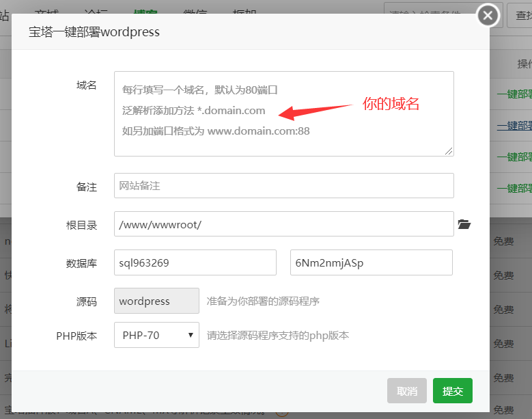Click the green 提交 submit button
This screenshot has width=532, height=419.
coord(453,391)
